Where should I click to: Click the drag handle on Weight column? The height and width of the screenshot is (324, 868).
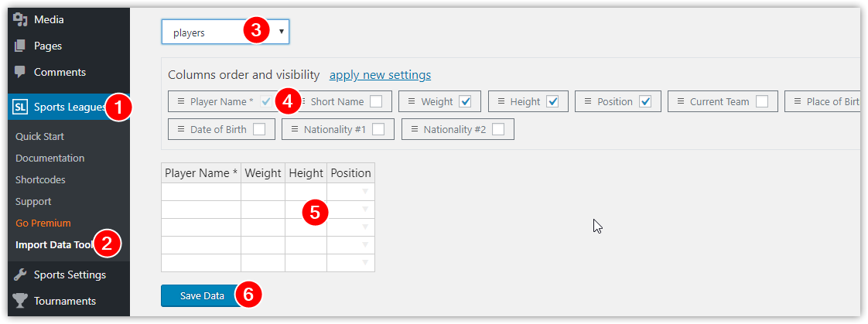coord(412,102)
